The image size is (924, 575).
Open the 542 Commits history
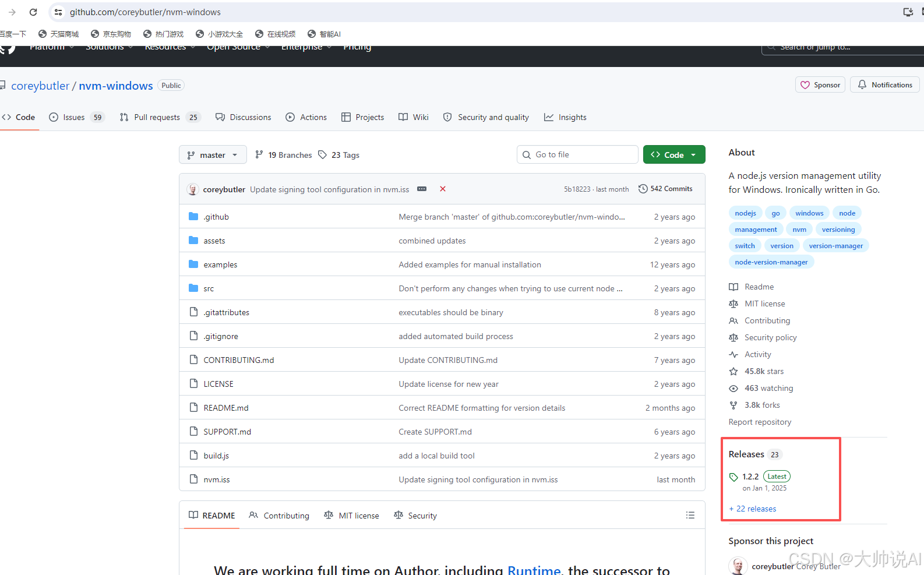coord(665,189)
